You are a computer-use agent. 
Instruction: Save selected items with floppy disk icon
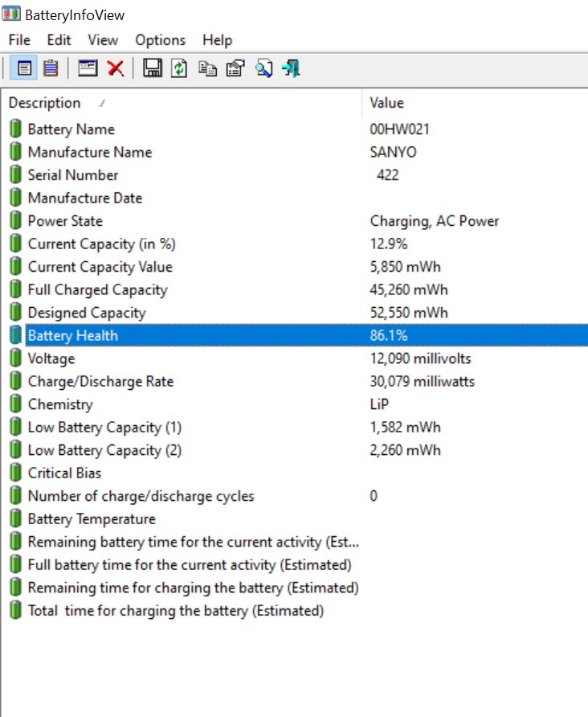pos(153,68)
